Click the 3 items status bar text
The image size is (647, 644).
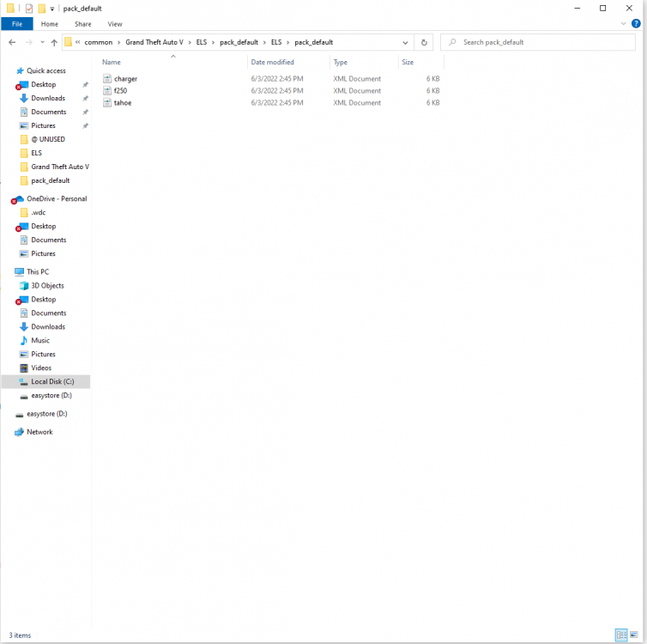tap(20, 635)
